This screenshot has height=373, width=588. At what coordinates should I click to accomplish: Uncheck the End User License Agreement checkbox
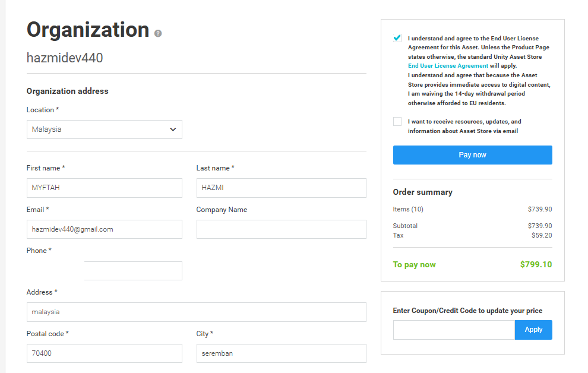tap(397, 38)
